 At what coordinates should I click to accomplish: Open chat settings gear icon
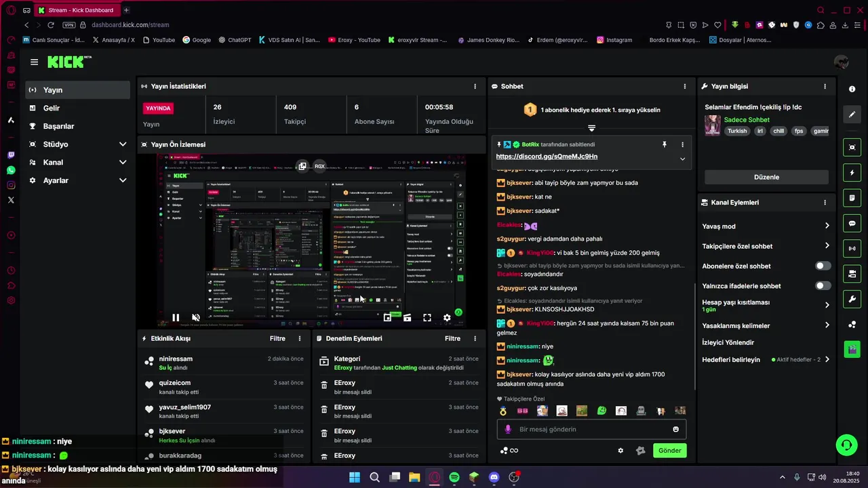click(620, 451)
